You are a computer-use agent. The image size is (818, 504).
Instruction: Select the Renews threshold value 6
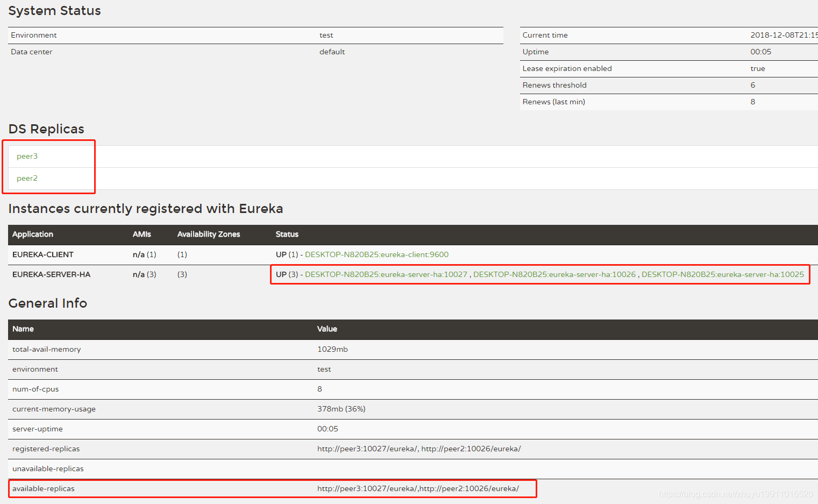[753, 85]
